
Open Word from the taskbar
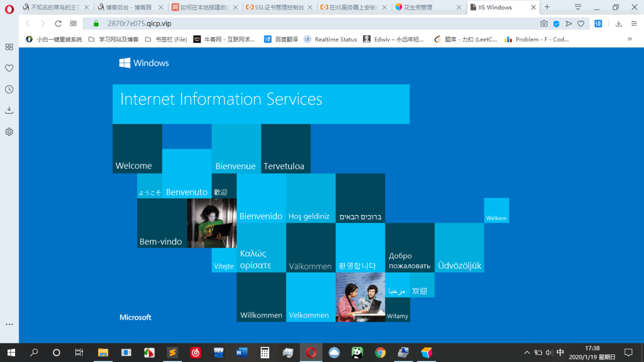(242, 352)
